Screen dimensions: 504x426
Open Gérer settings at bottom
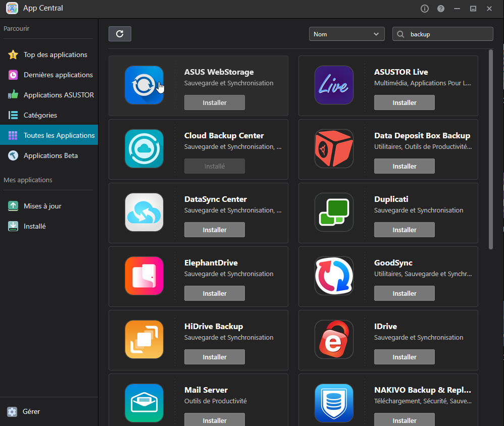click(49, 411)
